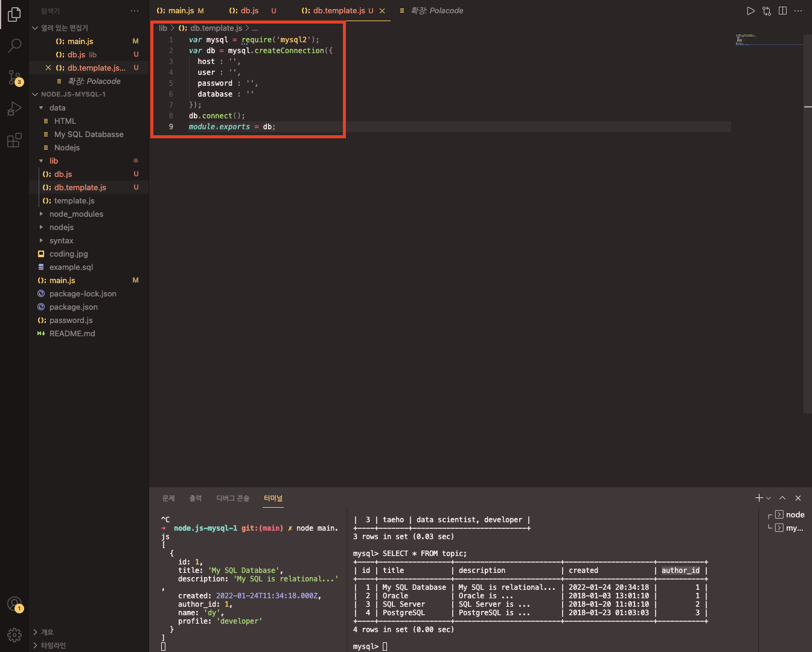
Task: Open editor more actions ellipsis
Action: 798,11
